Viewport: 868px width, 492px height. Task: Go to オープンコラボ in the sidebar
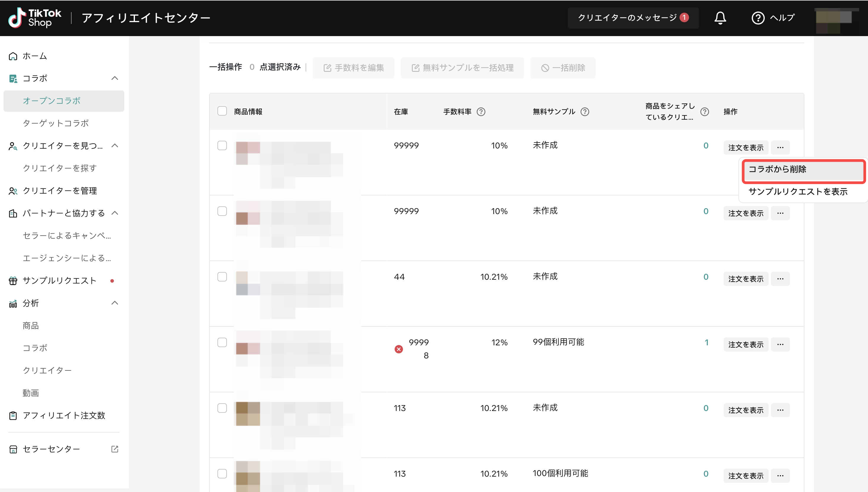64,101
